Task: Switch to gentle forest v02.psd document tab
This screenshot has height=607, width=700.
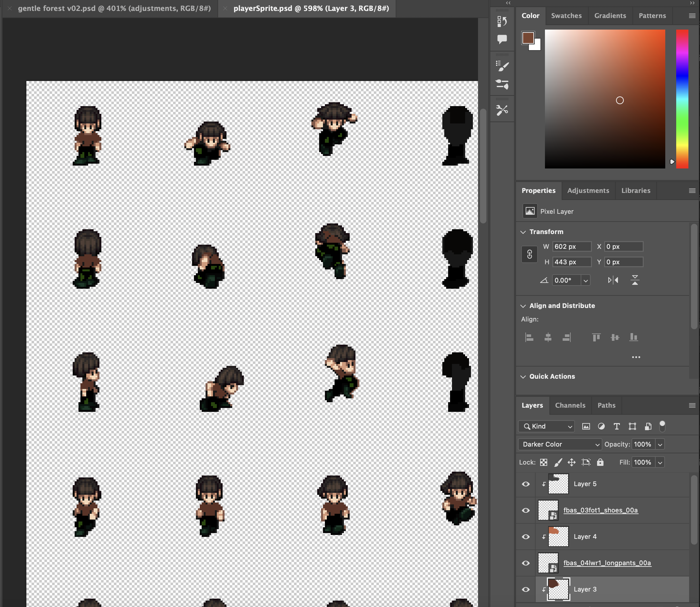Action: [114, 8]
